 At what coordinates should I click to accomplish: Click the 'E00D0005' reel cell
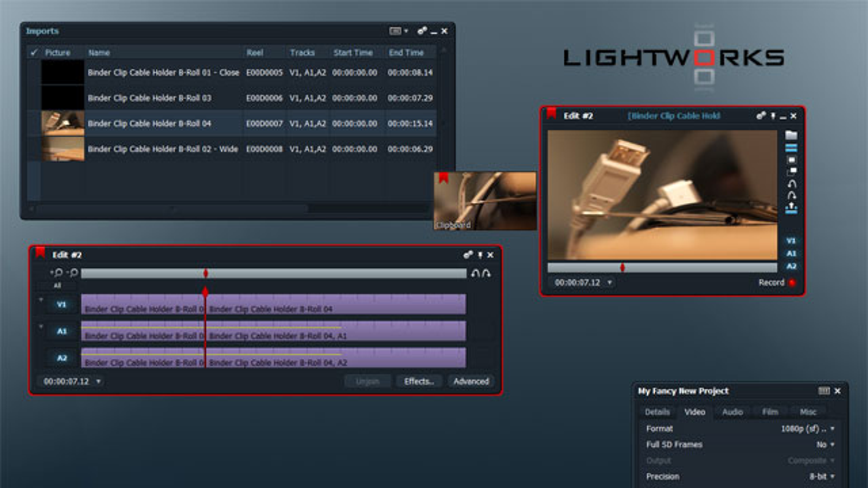pyautogui.click(x=264, y=72)
